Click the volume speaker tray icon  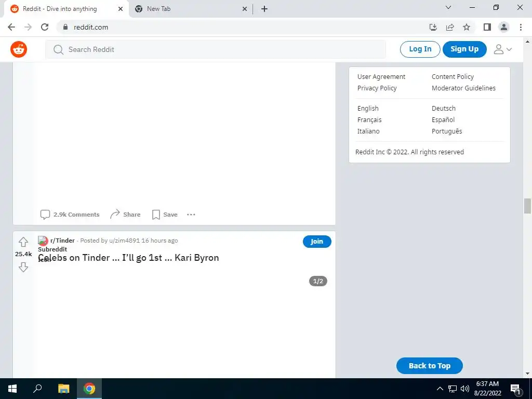click(x=465, y=389)
